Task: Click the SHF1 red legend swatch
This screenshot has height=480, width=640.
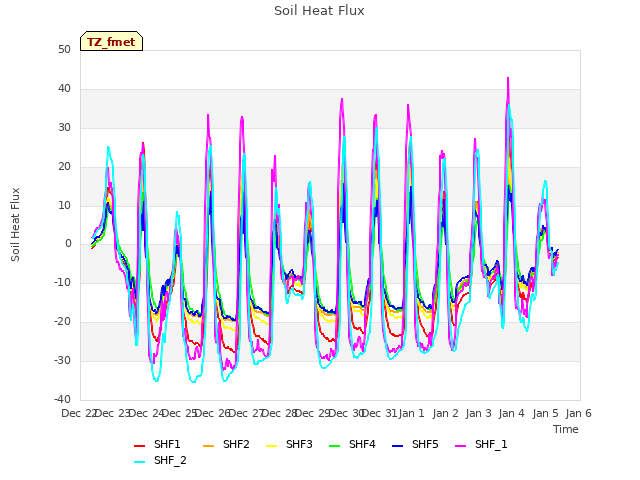Action: pos(140,446)
